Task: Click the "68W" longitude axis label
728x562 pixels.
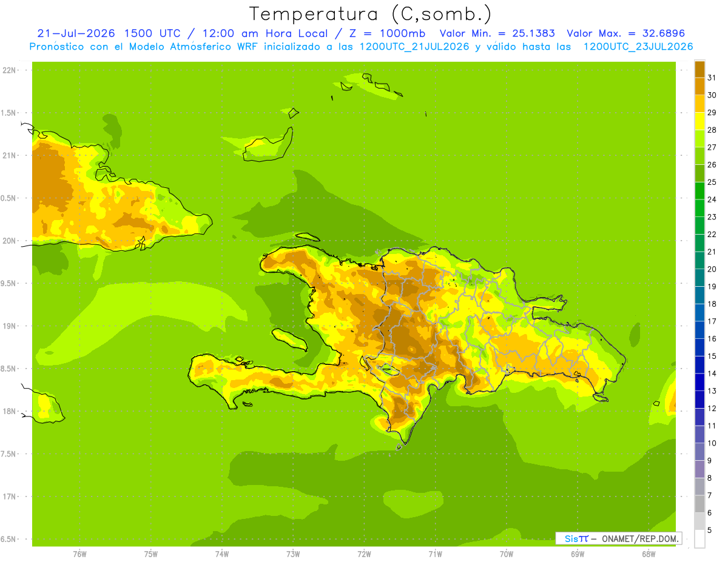Action: click(x=648, y=554)
